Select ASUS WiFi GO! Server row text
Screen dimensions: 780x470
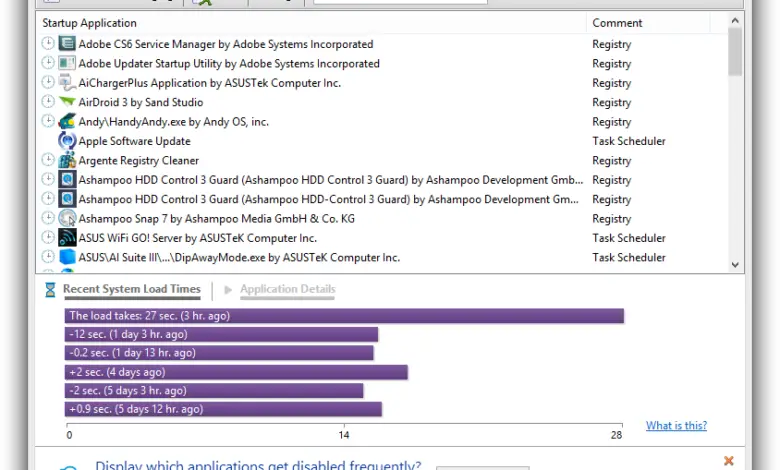(197, 238)
